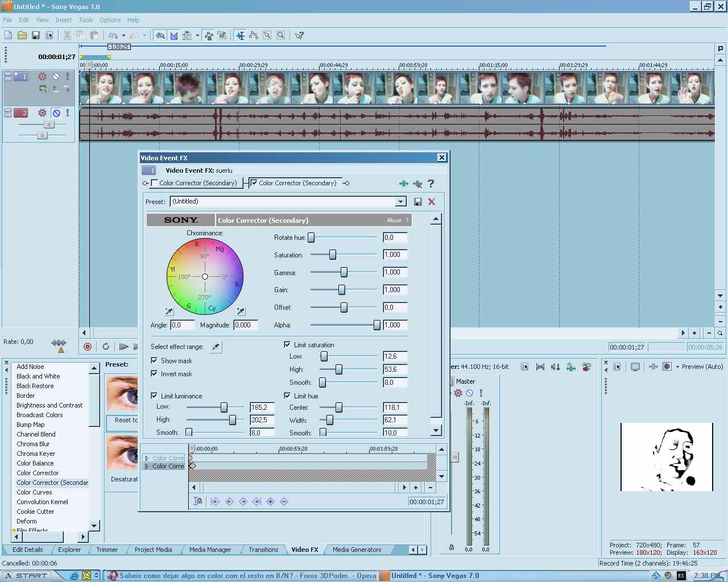Select the Selection Edit tool
Screen dimensions: 728x582
pyautogui.click(x=267, y=35)
